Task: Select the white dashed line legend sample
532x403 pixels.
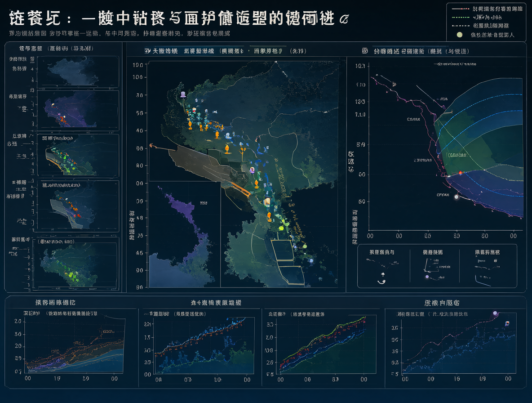Action: pyautogui.click(x=461, y=26)
